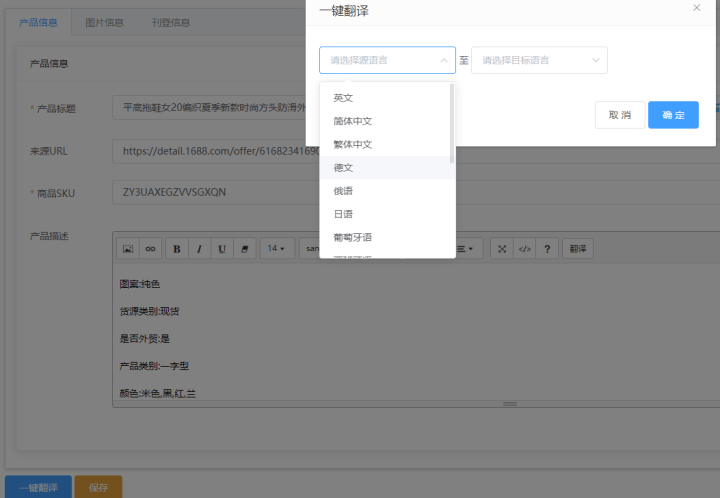
Task: Select 德文 from the dropdown list
Action: pos(344,168)
